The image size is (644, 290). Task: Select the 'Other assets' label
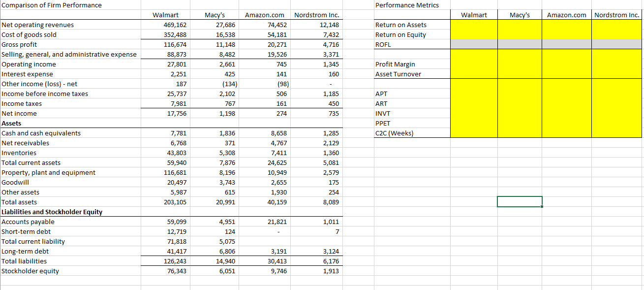coord(21,192)
